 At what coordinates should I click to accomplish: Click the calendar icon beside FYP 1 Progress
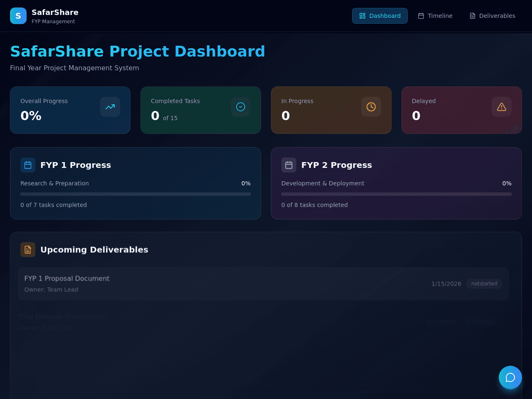click(x=28, y=165)
